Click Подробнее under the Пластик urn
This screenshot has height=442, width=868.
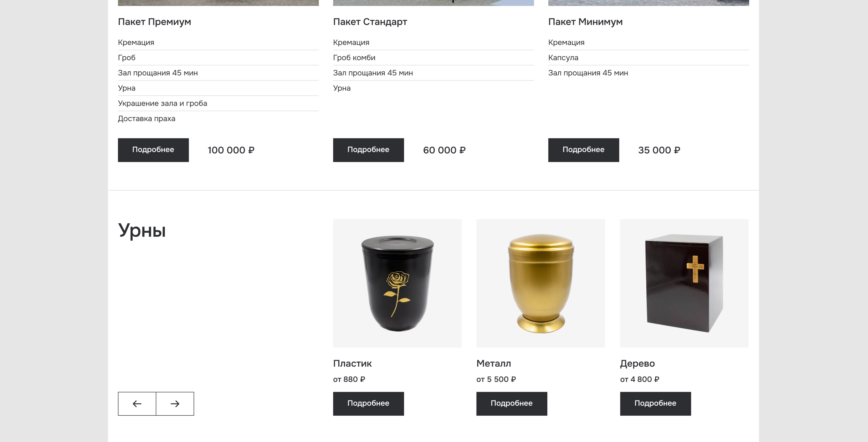point(368,403)
